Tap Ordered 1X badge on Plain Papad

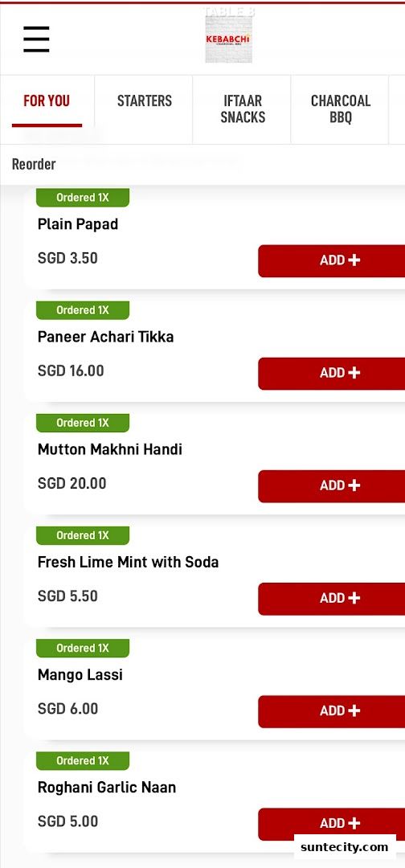tap(83, 198)
